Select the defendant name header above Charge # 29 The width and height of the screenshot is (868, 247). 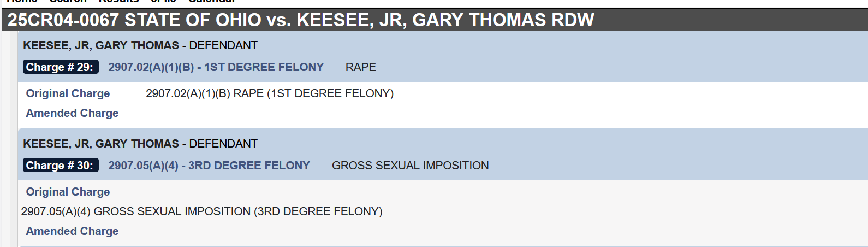click(140, 45)
